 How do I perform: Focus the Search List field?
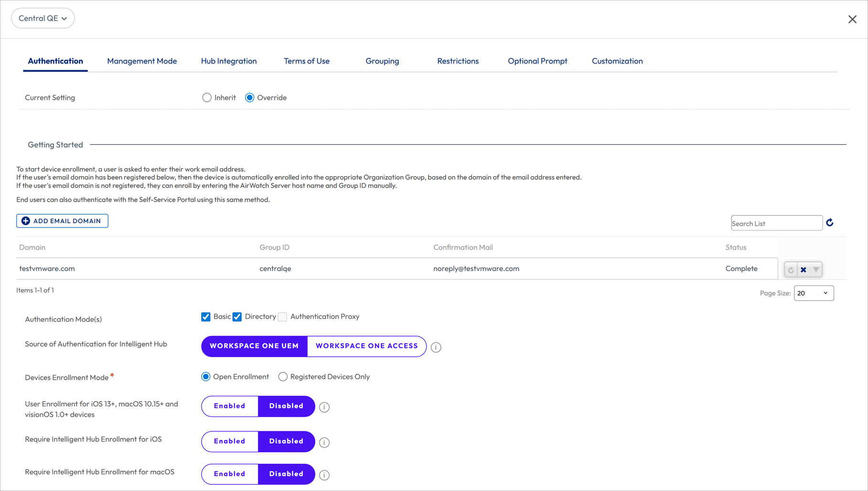pos(777,223)
